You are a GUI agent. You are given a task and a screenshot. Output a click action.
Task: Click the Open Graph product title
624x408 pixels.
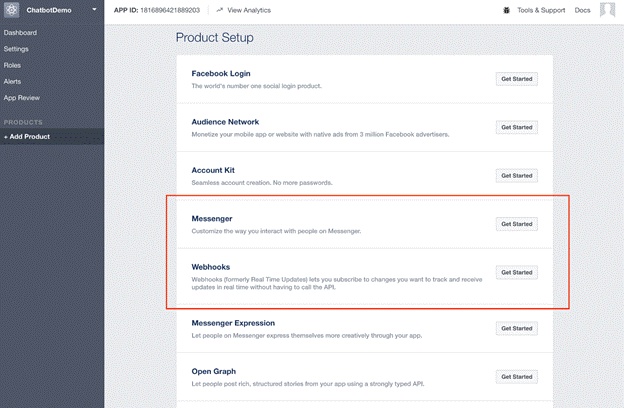[214, 371]
